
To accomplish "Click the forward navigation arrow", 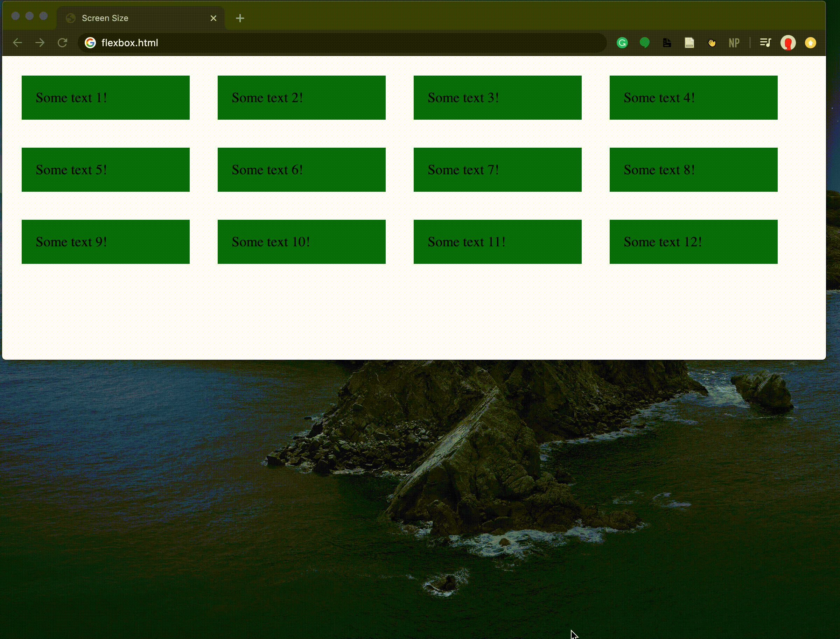I will pos(40,43).
